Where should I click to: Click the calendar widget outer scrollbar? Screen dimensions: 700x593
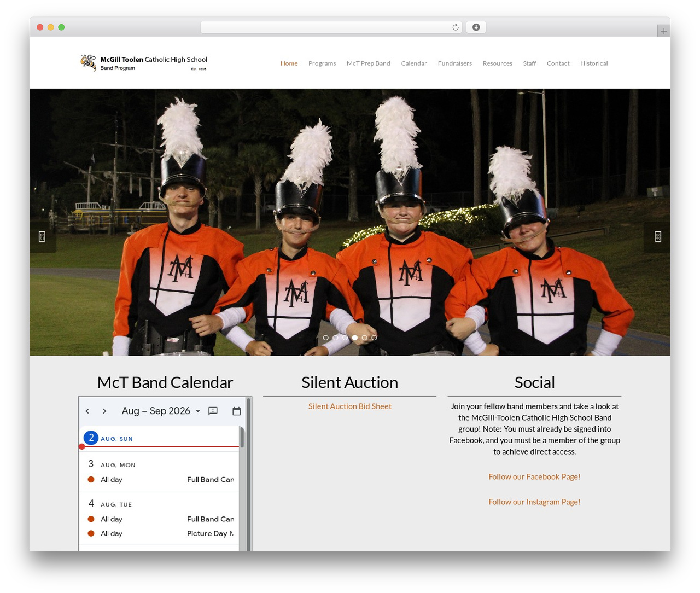tap(249, 474)
